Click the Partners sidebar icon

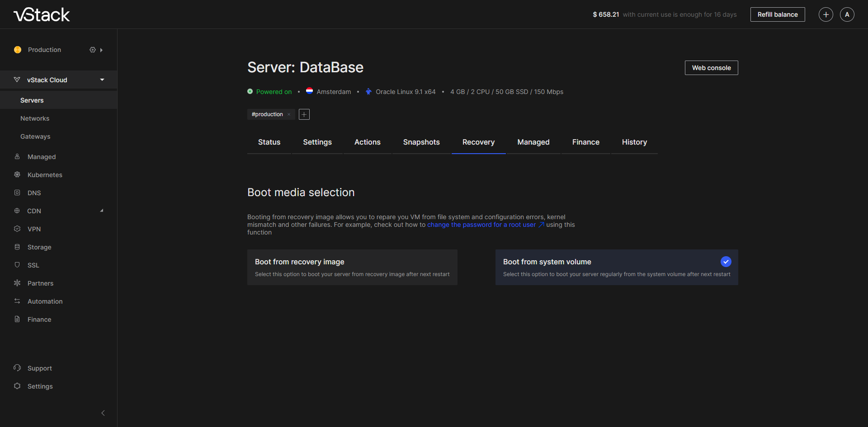(17, 283)
